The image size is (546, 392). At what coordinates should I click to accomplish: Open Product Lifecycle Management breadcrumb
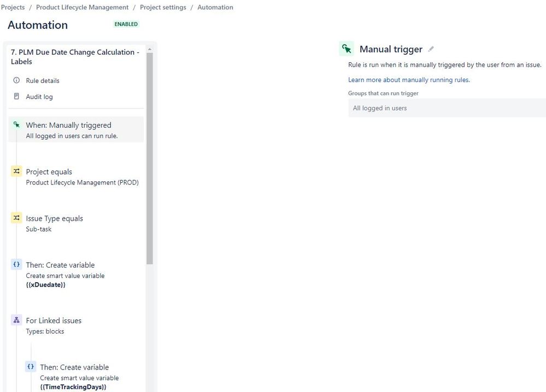click(x=82, y=7)
